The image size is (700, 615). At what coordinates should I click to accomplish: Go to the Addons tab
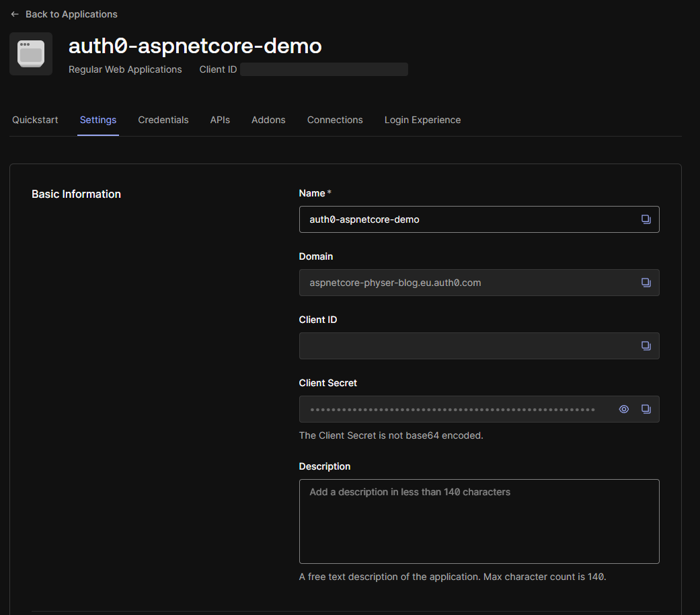268,120
